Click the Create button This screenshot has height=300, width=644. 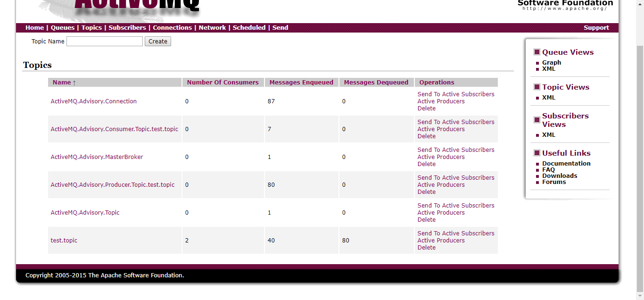[158, 42]
